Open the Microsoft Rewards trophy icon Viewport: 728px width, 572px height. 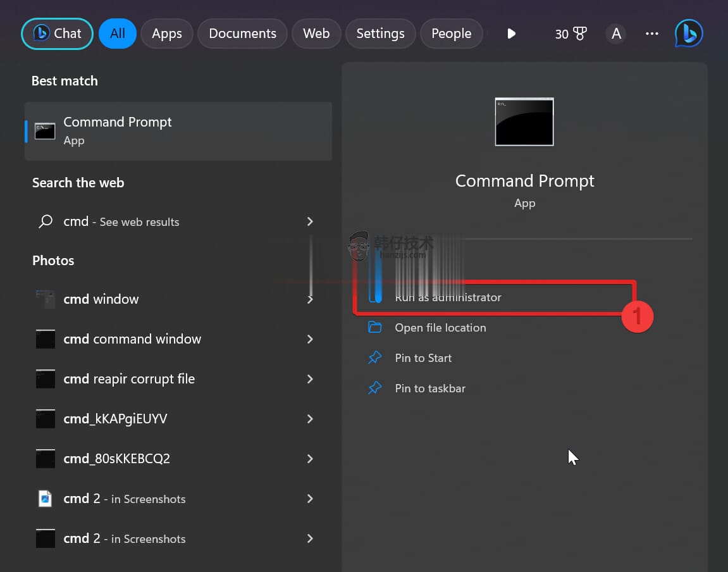point(579,34)
